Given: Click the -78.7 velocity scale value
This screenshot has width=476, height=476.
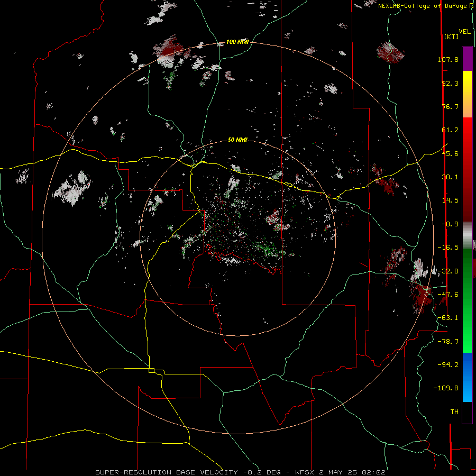Looking at the screenshot, I should [448, 341].
